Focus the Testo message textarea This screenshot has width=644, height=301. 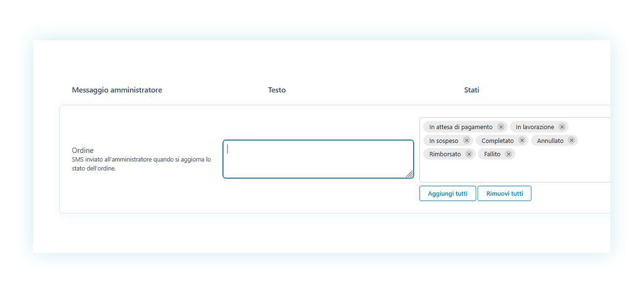318,159
